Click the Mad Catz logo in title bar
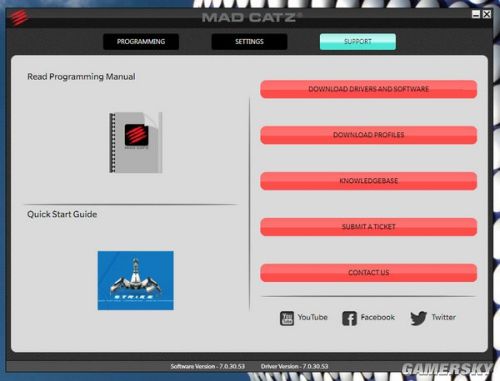This screenshot has height=381, width=500. 18,18
